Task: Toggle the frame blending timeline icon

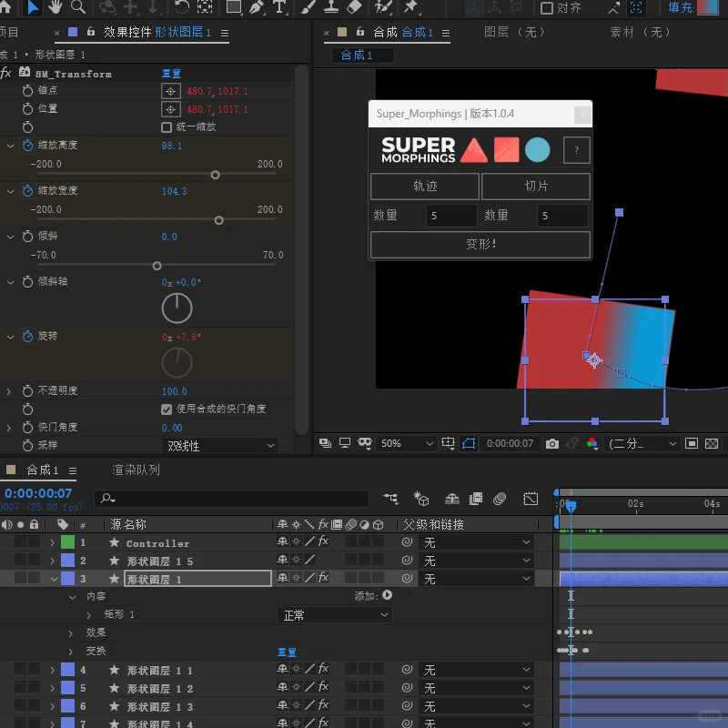Action: point(476,499)
